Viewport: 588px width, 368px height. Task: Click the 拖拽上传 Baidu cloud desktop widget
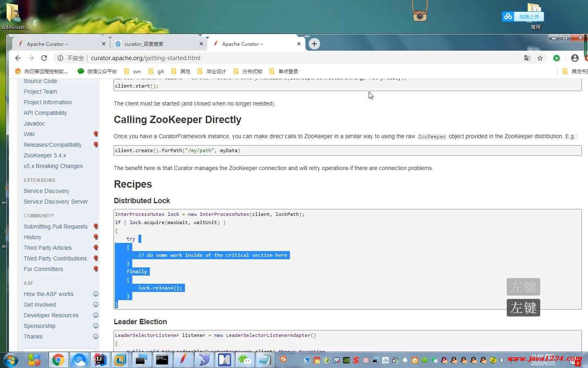(x=523, y=16)
